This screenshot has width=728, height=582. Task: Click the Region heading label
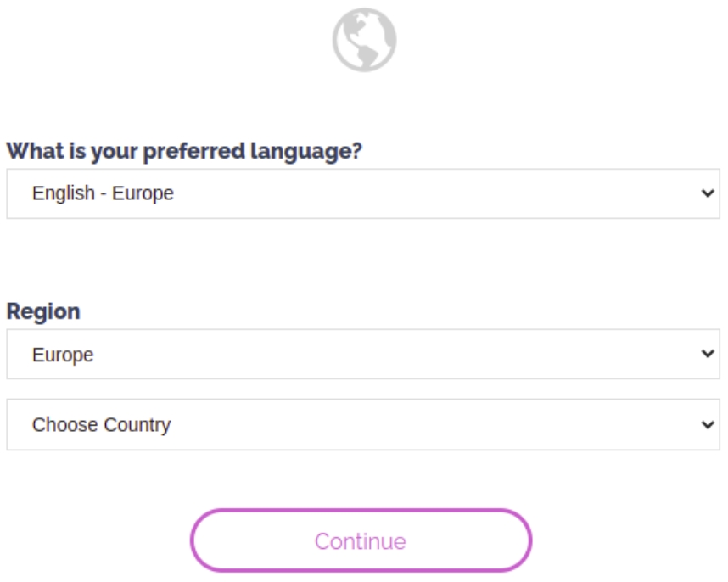43,311
